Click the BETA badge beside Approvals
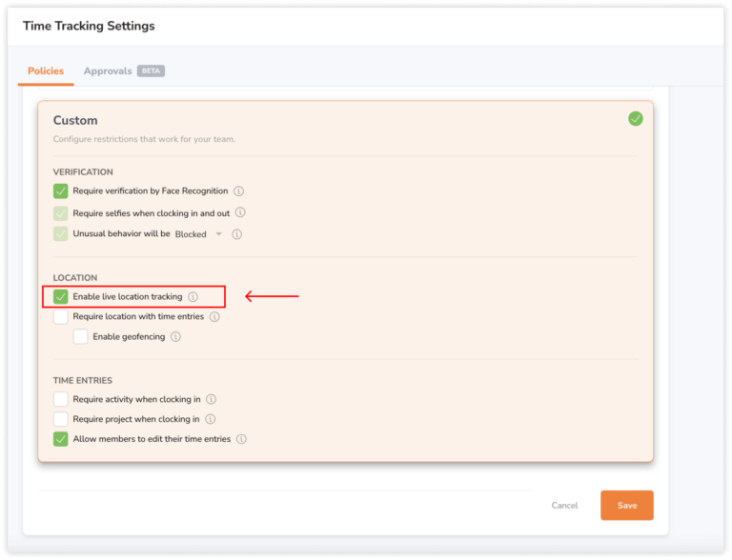This screenshot has height=560, width=732. coord(151,70)
